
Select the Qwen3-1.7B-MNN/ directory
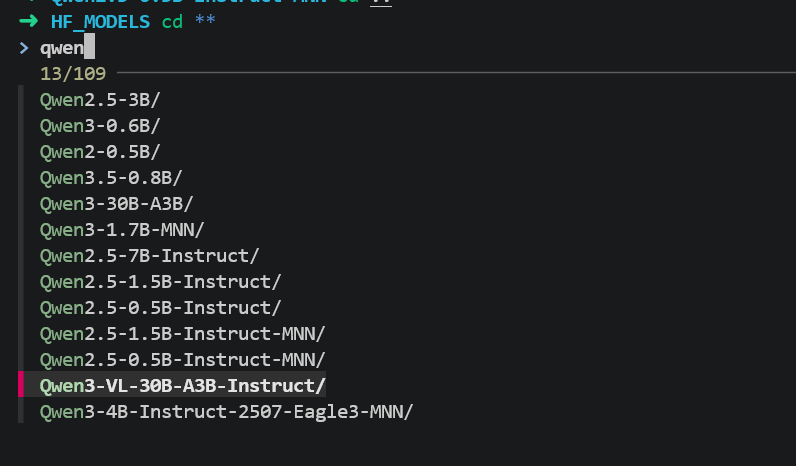coord(121,229)
